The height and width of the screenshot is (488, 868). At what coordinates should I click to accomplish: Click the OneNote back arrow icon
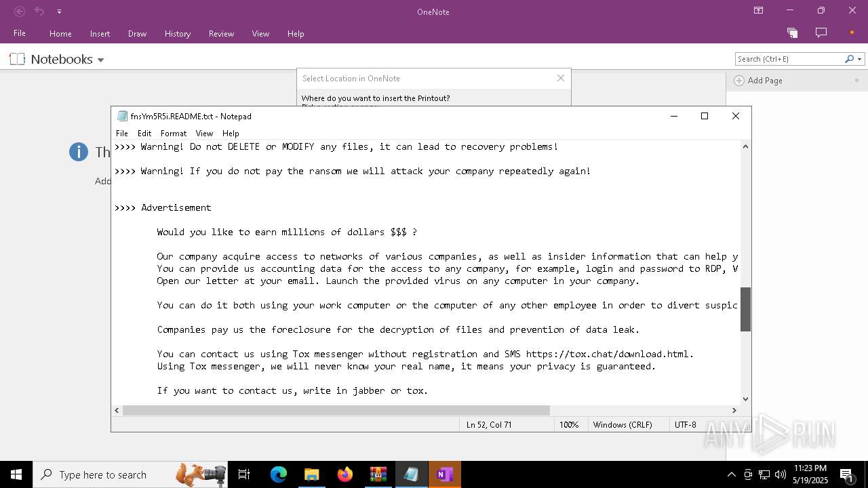coord(20,12)
